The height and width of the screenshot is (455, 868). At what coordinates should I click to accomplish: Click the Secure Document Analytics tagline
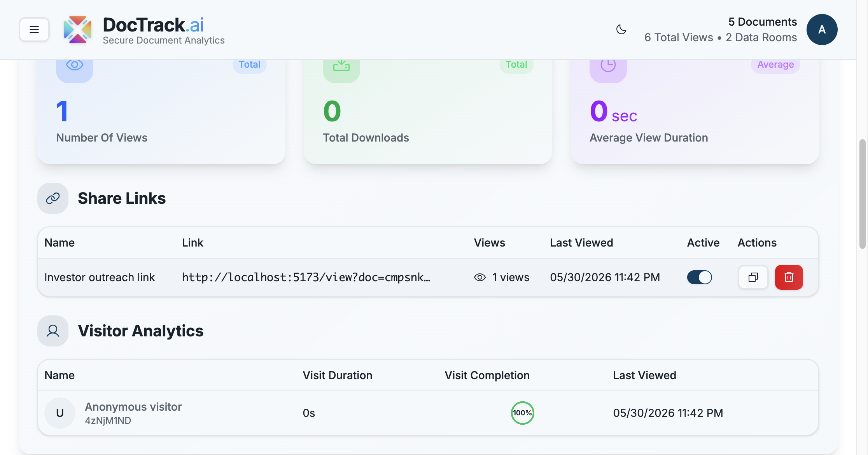[164, 40]
